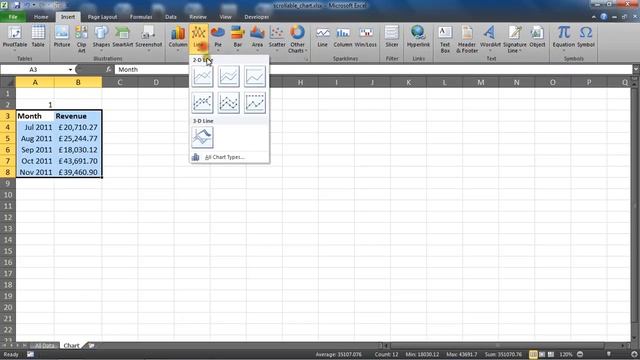Expand the Name Box dropdown arrow
Viewport: 640px width, 360px height.
(x=70, y=70)
